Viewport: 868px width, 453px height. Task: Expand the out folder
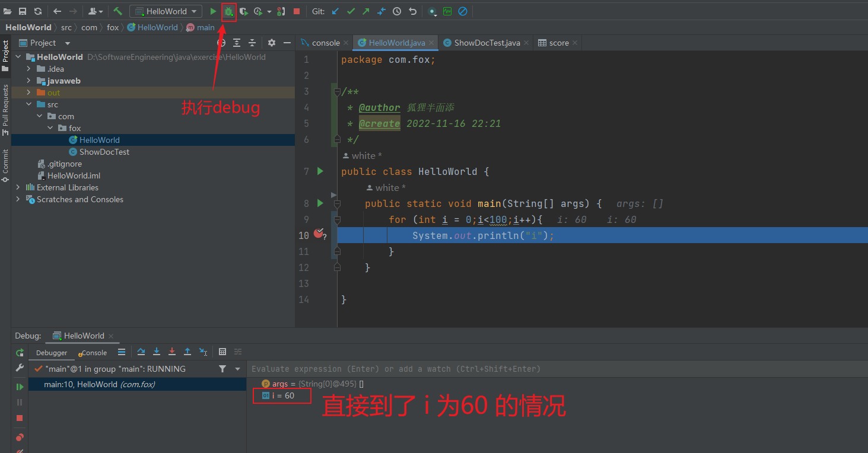[x=28, y=92]
